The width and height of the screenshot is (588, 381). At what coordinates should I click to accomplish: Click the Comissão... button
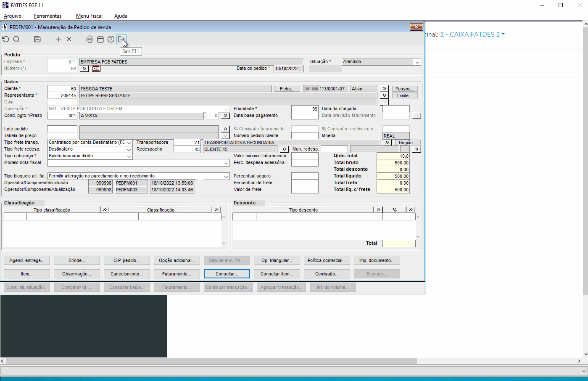(x=327, y=274)
